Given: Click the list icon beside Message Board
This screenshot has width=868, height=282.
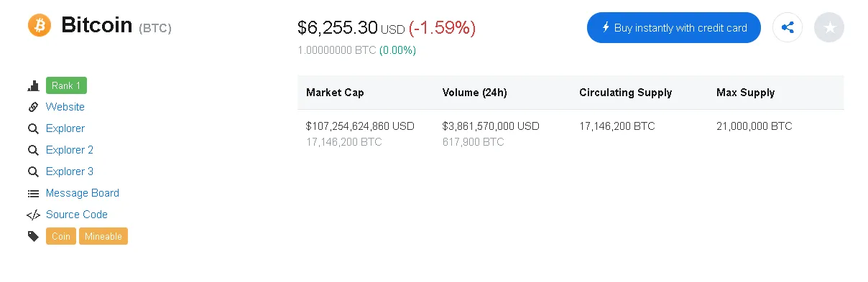Looking at the screenshot, I should (x=33, y=194).
